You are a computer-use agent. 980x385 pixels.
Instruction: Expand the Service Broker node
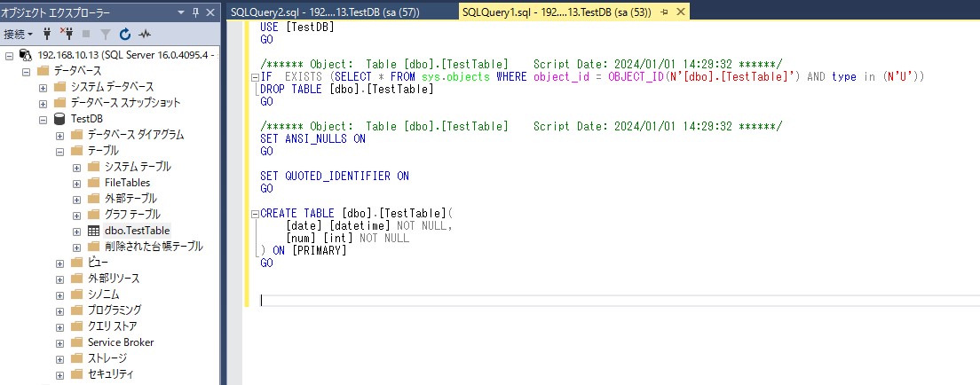click(x=60, y=343)
